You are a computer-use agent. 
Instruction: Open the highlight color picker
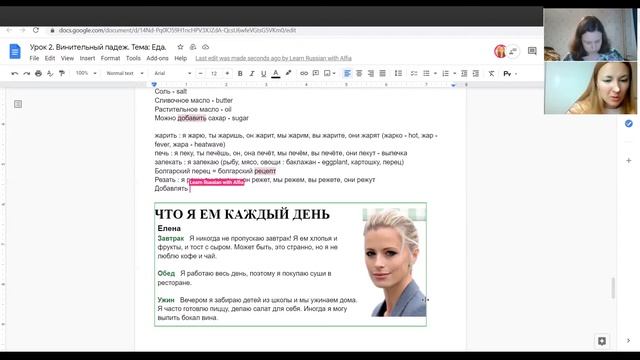coord(288,73)
